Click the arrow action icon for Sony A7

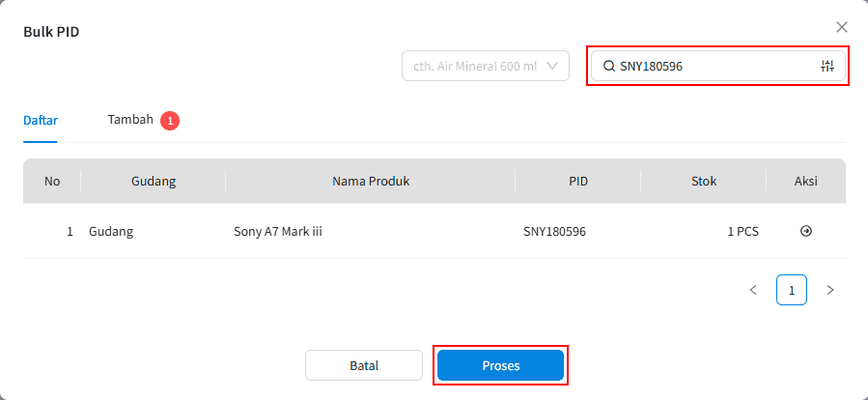click(x=806, y=231)
